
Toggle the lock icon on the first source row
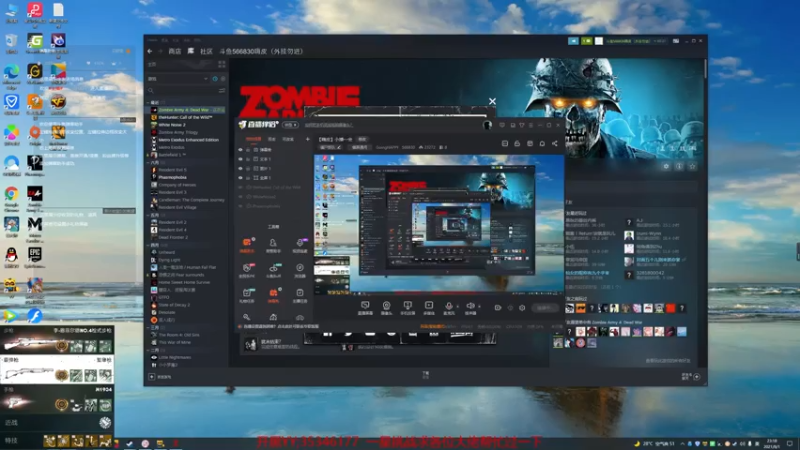[248, 150]
